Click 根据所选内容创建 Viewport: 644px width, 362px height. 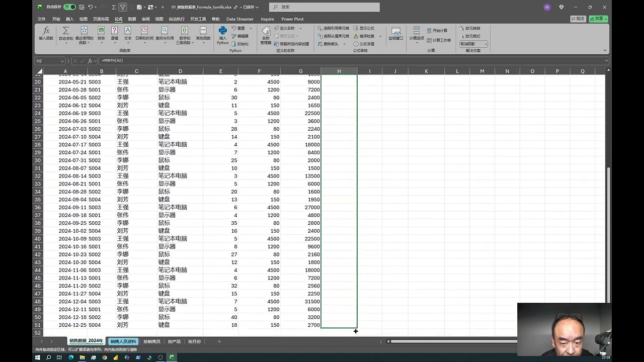(x=291, y=44)
